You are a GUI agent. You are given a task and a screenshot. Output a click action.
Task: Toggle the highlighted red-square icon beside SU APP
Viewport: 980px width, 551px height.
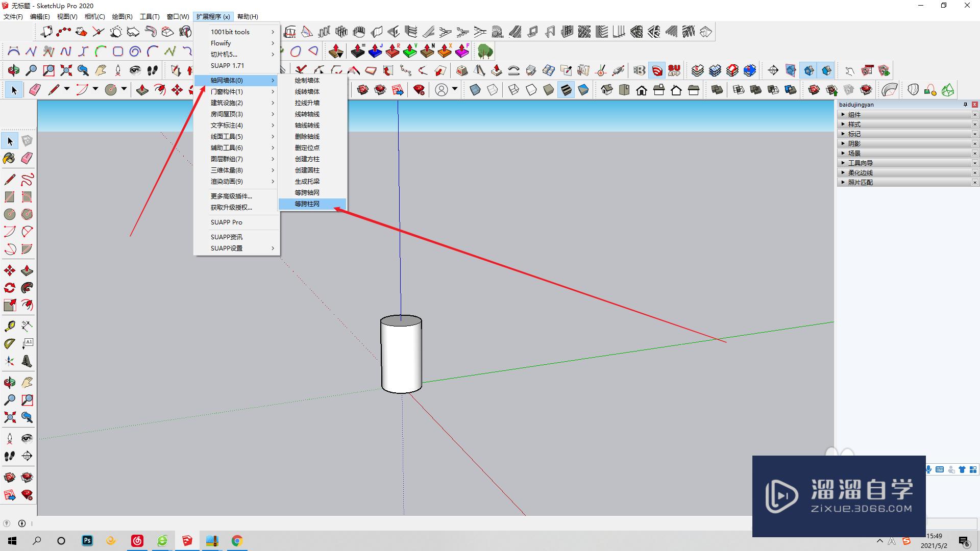[x=657, y=70]
